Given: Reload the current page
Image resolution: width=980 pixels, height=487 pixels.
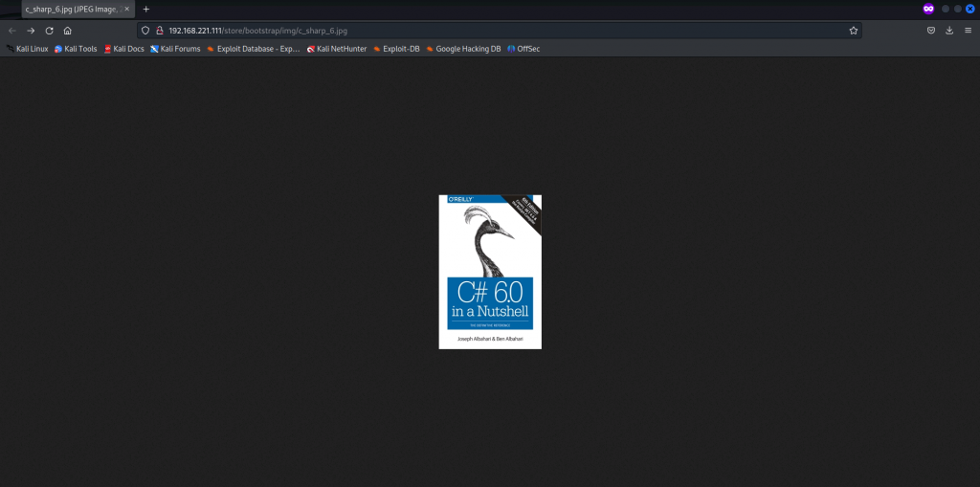Looking at the screenshot, I should pyautogui.click(x=50, y=30).
